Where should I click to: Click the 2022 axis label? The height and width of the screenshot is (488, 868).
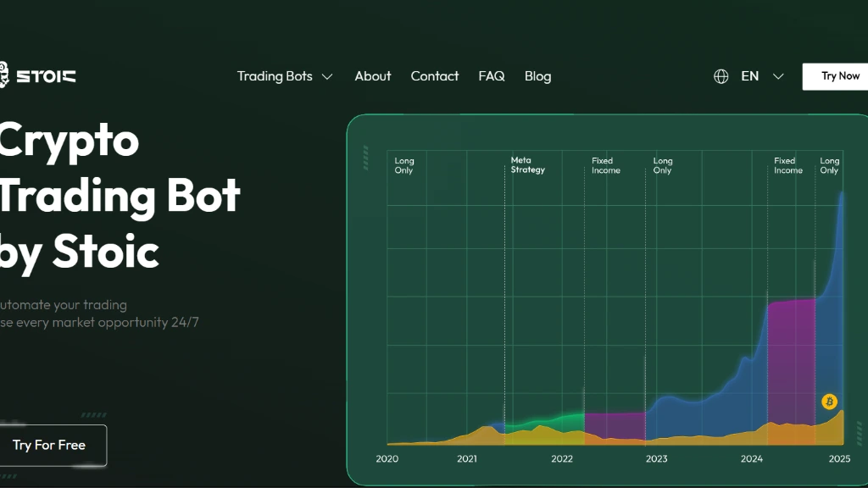click(x=562, y=458)
